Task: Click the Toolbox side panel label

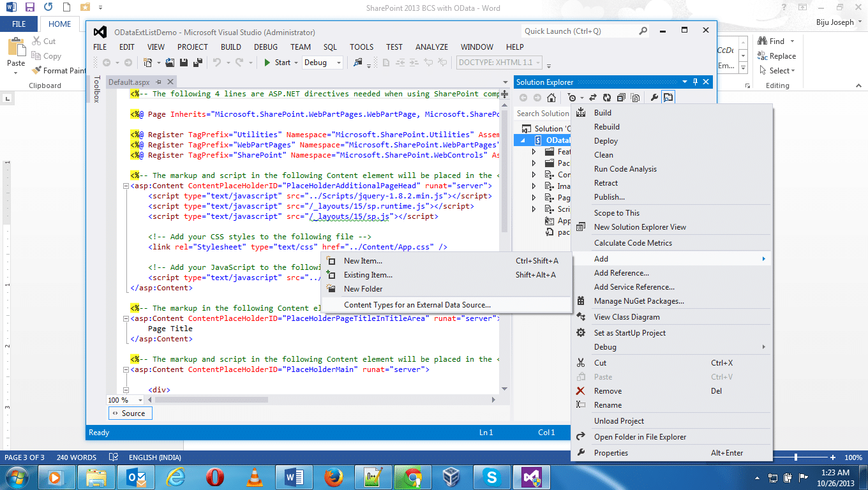Action: point(96,89)
